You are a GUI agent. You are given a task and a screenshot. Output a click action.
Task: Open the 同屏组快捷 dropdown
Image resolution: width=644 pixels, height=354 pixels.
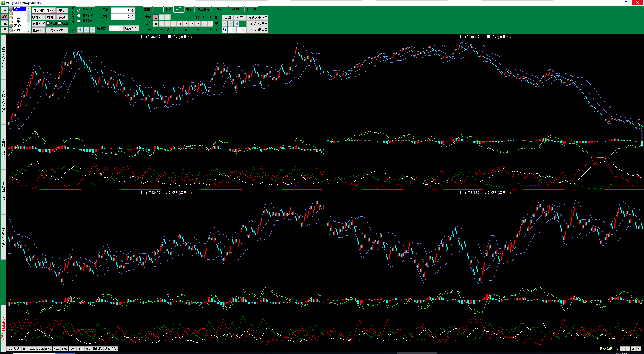[53, 10]
